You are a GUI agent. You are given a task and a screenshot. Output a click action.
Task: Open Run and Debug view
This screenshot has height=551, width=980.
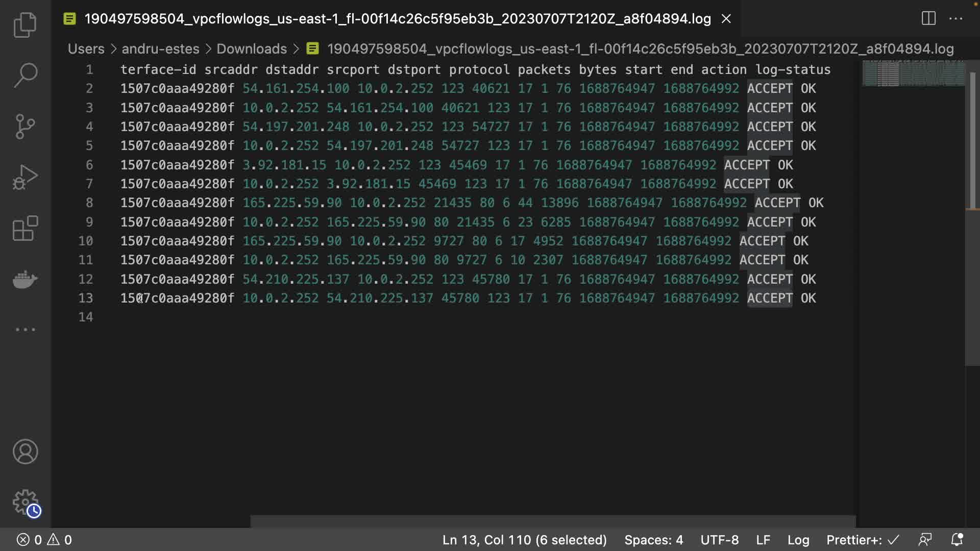25,177
